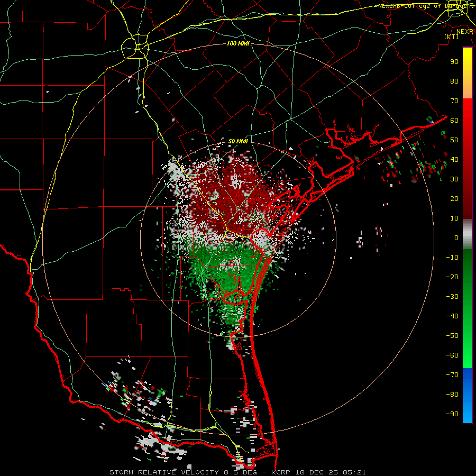Image resolution: width=476 pixels, height=476 pixels.
Task: Click the KCRP radar site identifier
Action: 281,472
